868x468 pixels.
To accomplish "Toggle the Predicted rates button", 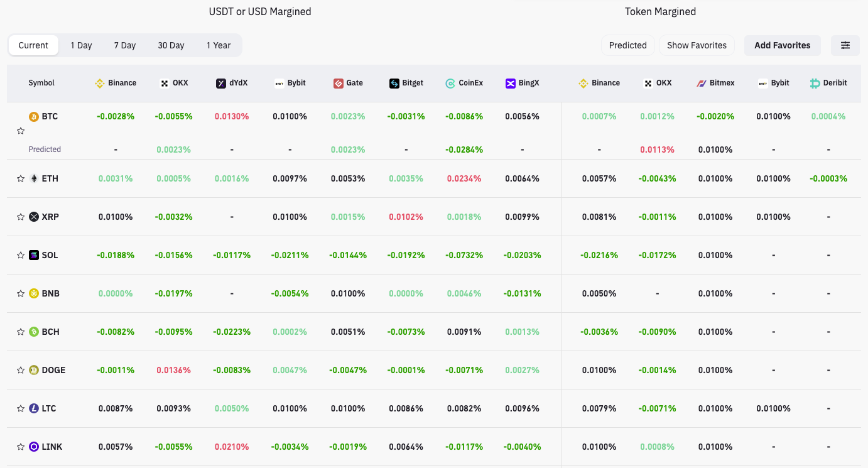I will [x=627, y=45].
